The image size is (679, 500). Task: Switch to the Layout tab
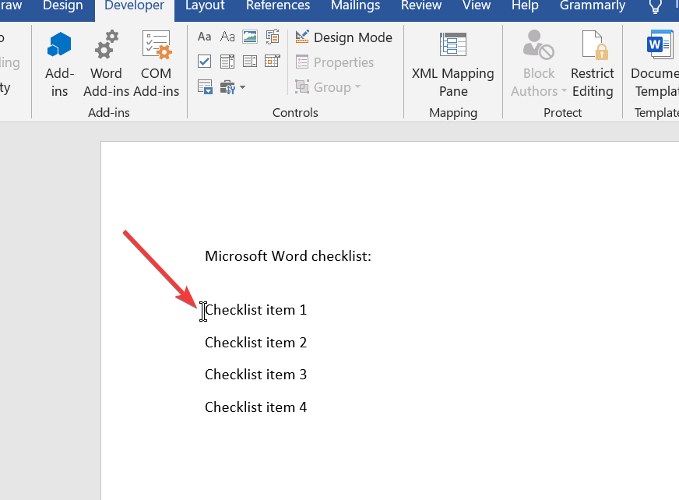click(x=205, y=6)
